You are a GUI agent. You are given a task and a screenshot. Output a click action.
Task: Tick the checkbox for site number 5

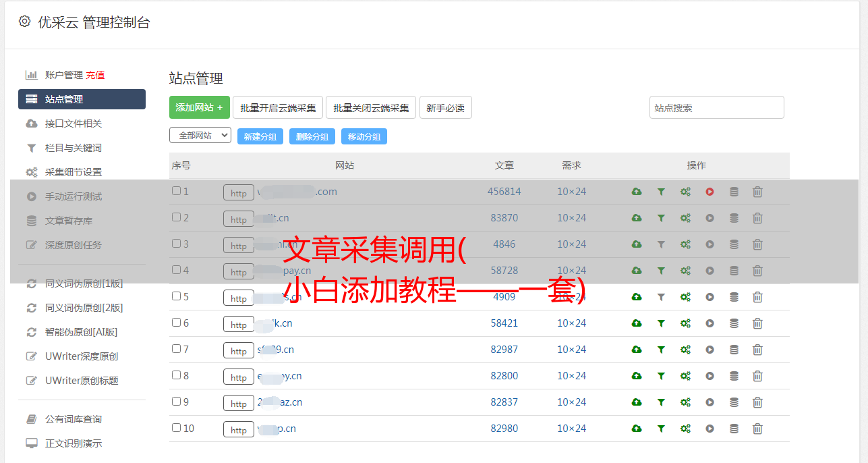click(176, 296)
